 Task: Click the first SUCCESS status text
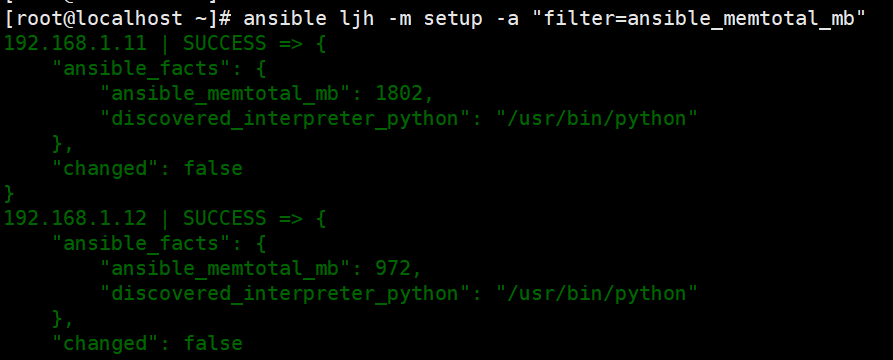point(225,43)
